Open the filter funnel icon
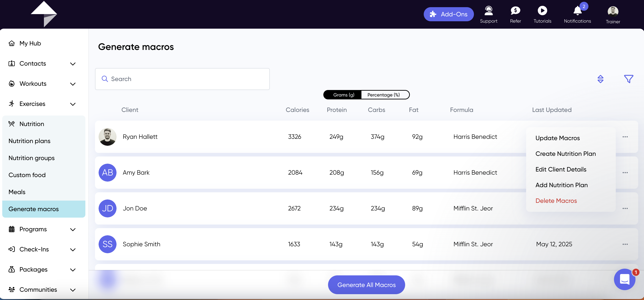 click(x=629, y=79)
